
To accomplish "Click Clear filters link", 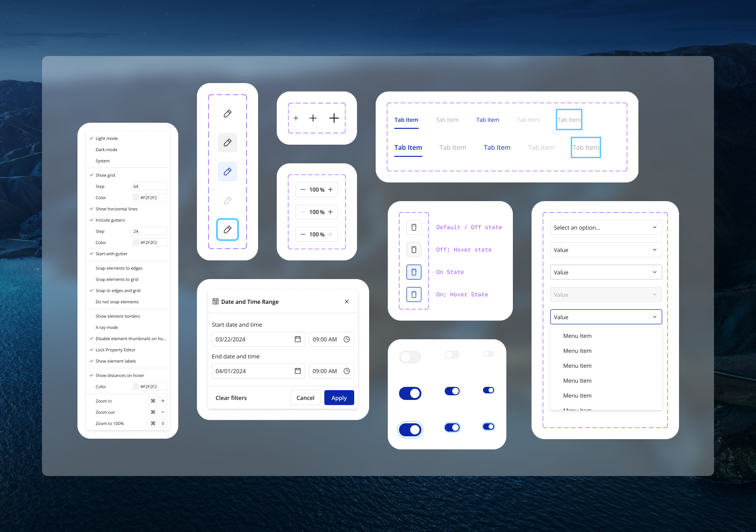I will coord(231,398).
